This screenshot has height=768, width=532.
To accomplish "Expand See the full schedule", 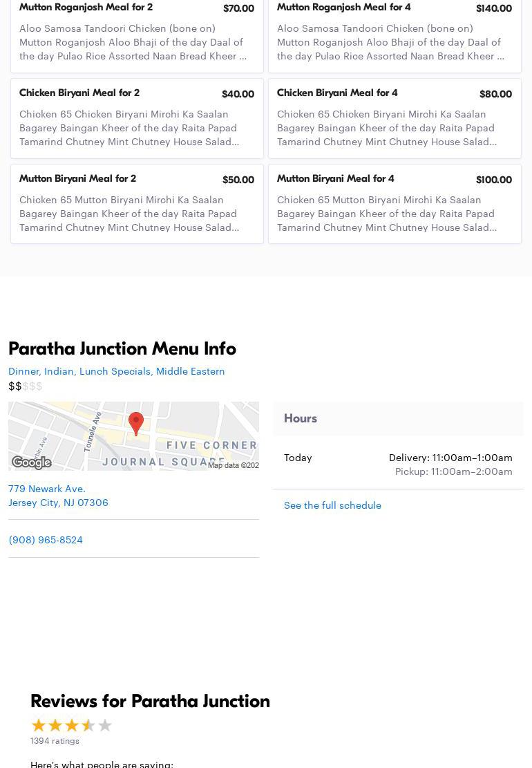I will (x=332, y=505).
